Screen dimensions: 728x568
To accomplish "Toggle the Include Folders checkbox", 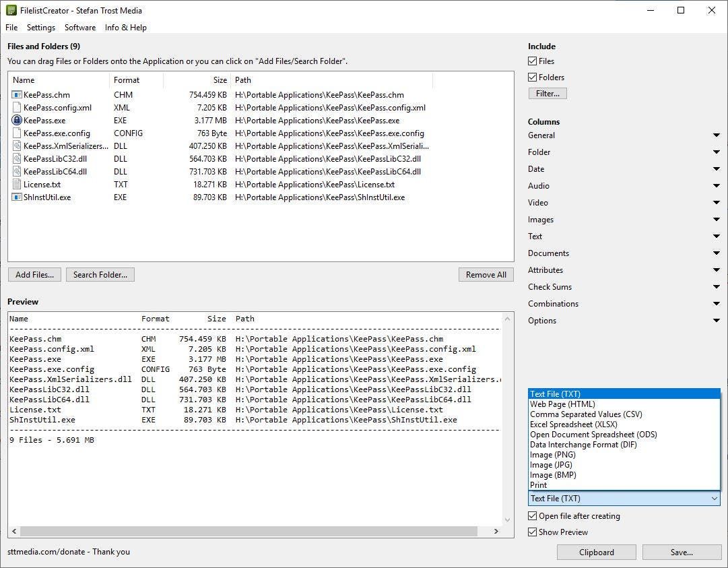I will (533, 77).
